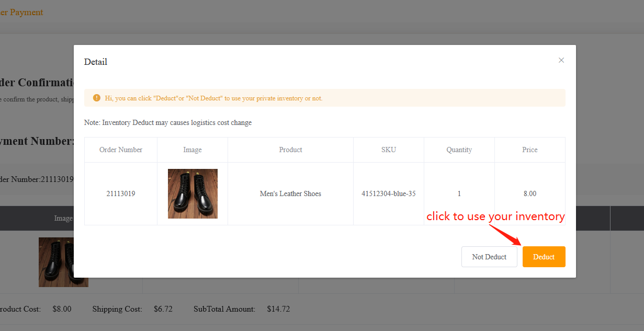
Task: Close the Detail dialog with the X
Action: pos(561,60)
